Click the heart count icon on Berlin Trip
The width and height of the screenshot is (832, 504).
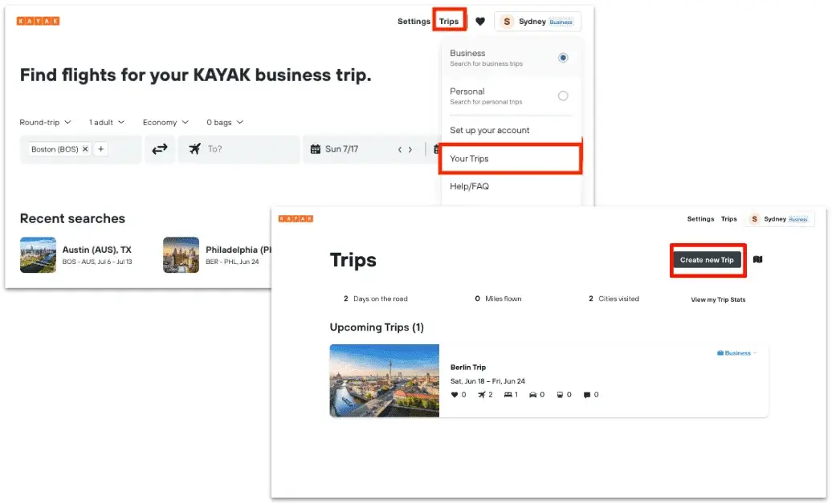click(455, 395)
